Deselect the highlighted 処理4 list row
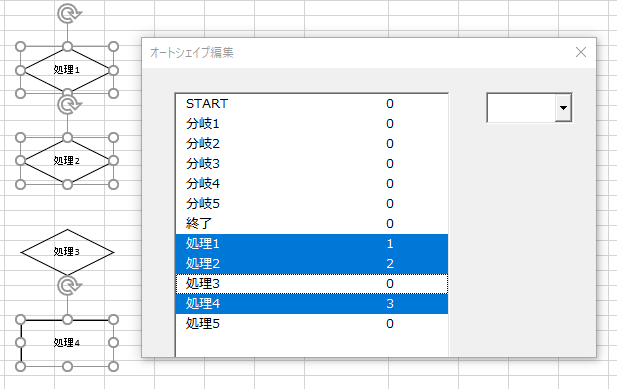Viewport: 617px width, 389px height. (312, 304)
